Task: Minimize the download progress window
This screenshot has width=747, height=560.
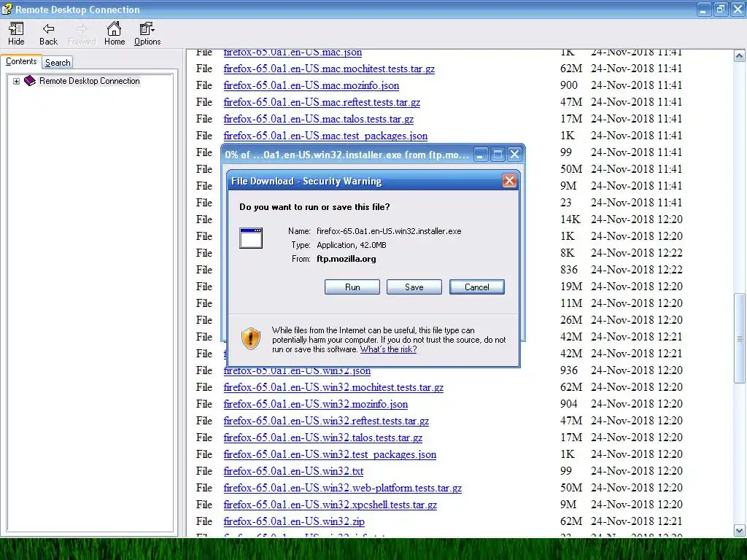Action: [481, 155]
